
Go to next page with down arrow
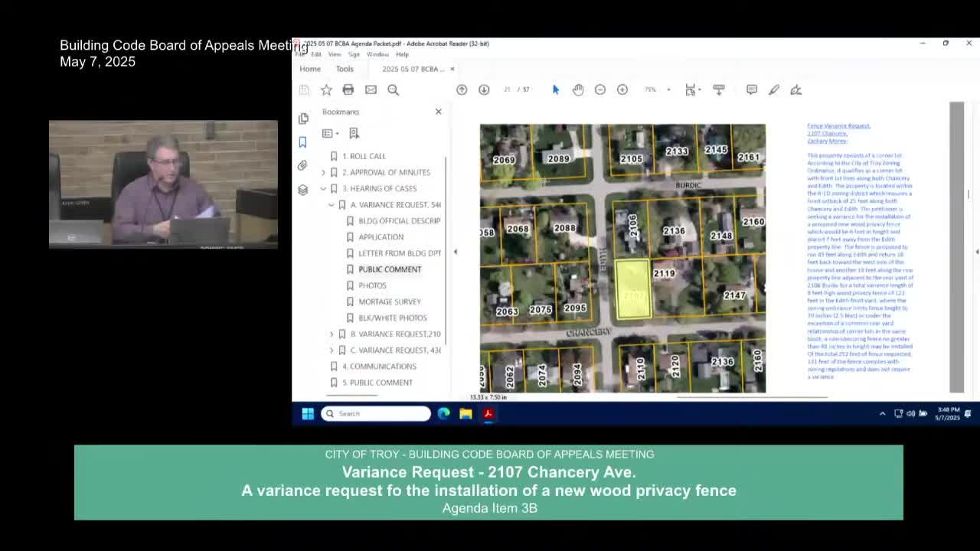pos(484,90)
